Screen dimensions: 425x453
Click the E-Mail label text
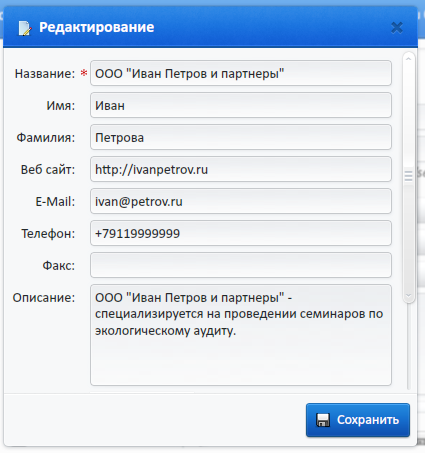[x=55, y=201]
